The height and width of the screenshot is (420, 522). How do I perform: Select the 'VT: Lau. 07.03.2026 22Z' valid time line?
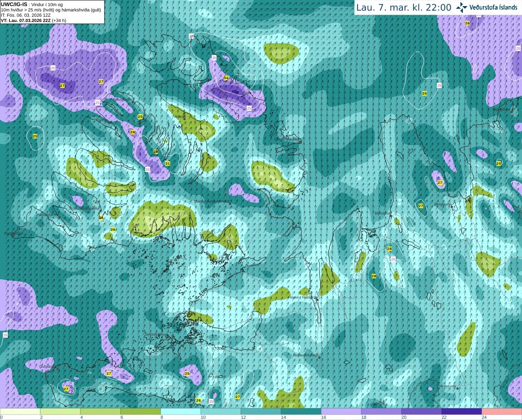[33, 20]
